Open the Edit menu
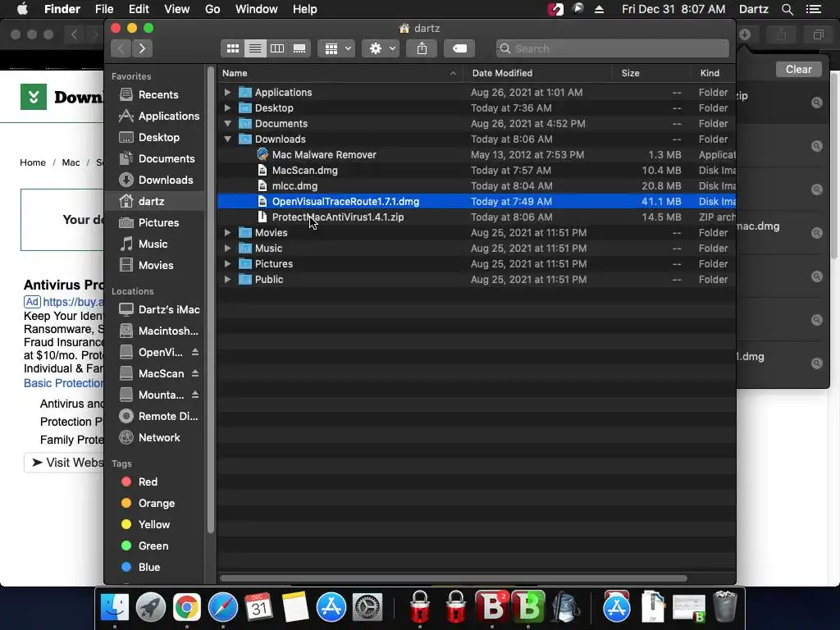 (139, 9)
